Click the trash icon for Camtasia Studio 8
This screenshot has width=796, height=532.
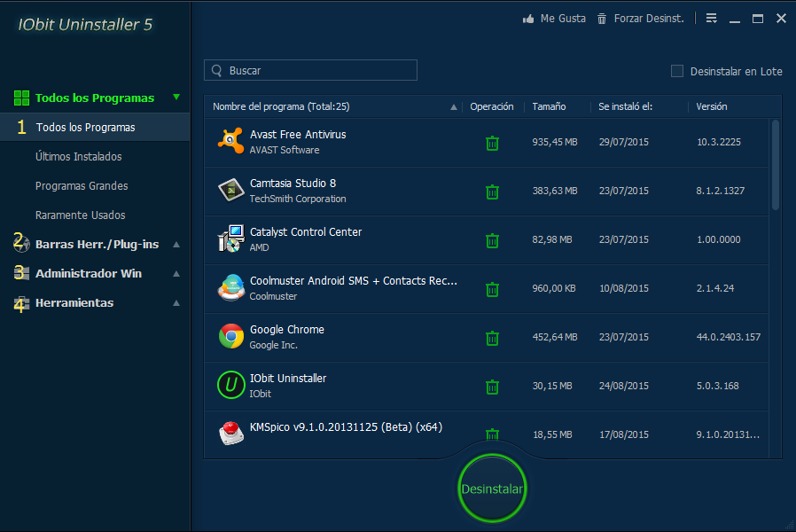coord(492,192)
